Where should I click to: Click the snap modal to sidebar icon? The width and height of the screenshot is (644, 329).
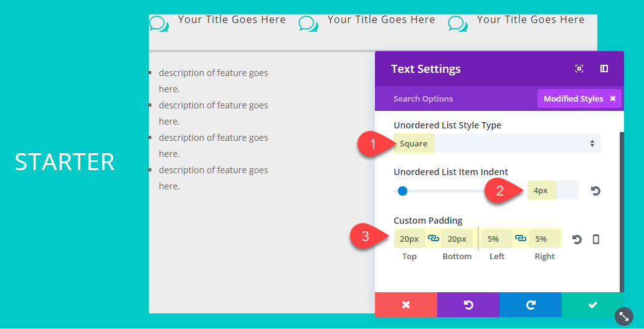pos(604,69)
